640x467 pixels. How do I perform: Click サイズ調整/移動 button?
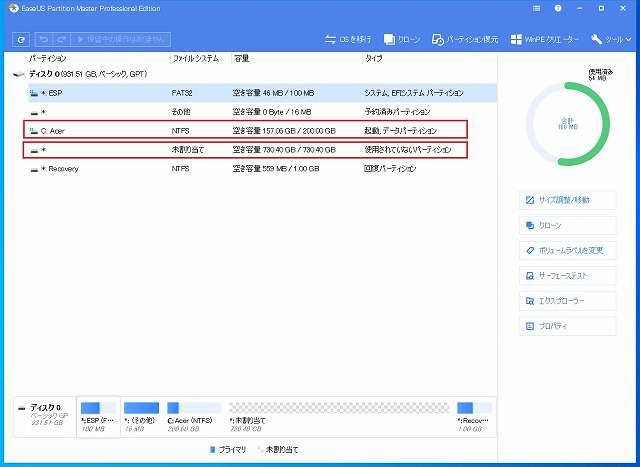pos(567,200)
